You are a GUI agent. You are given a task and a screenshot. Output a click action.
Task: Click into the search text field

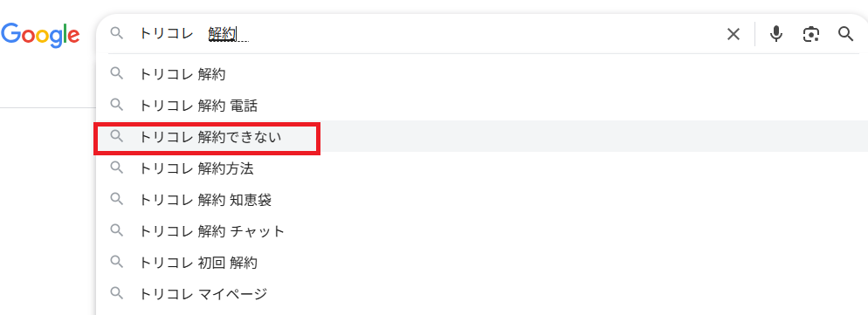(426, 34)
